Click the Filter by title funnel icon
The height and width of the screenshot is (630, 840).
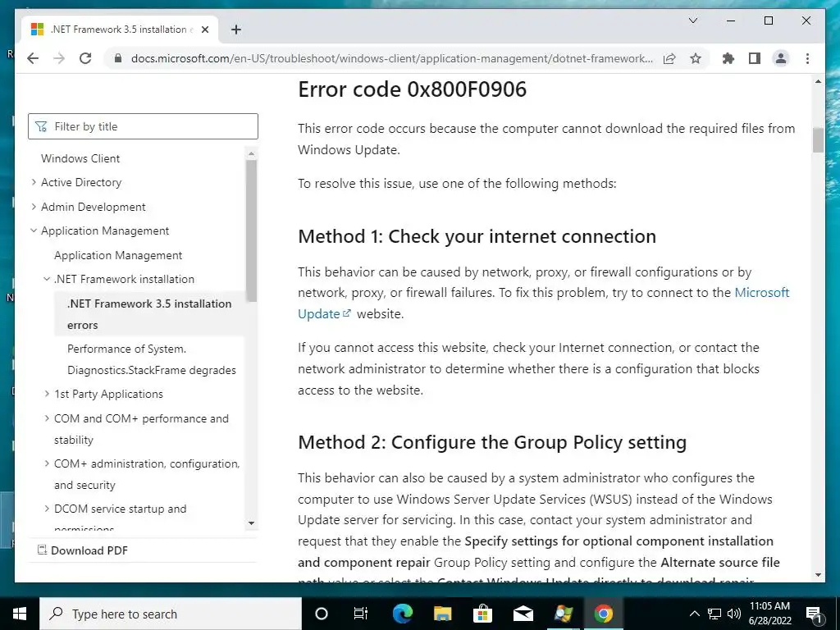(41, 126)
